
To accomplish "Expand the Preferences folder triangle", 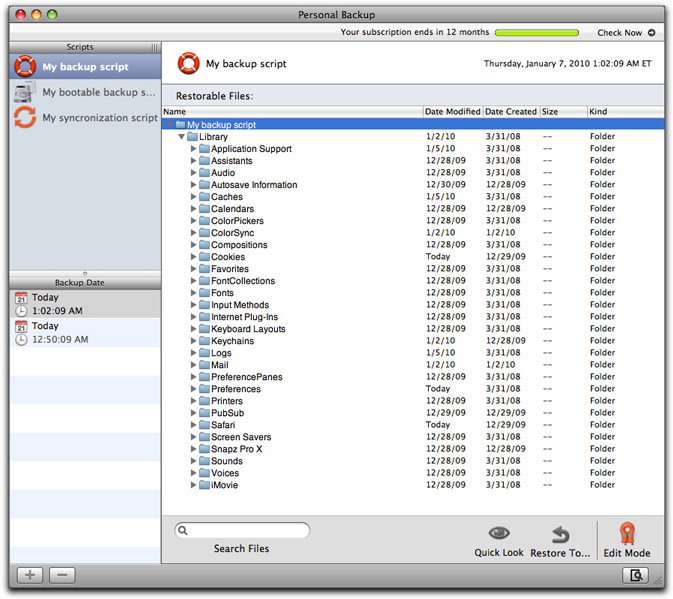I will 193,389.
